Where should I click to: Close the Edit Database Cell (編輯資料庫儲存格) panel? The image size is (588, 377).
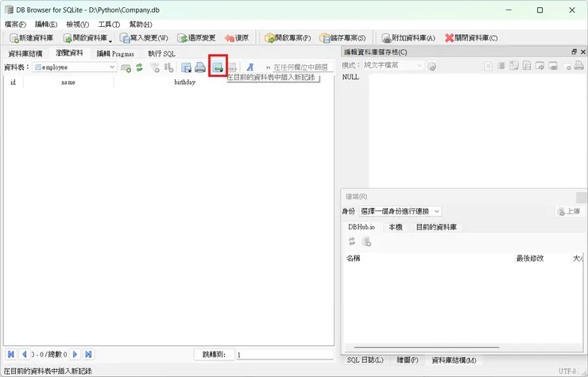pos(583,52)
